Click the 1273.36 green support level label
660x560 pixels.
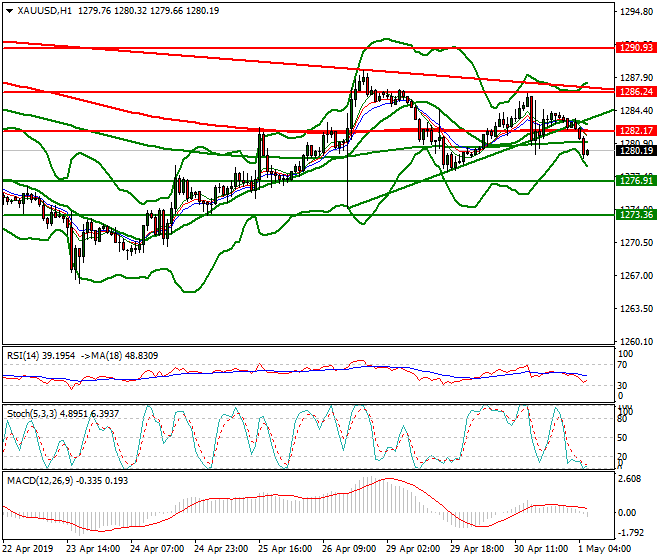636,215
